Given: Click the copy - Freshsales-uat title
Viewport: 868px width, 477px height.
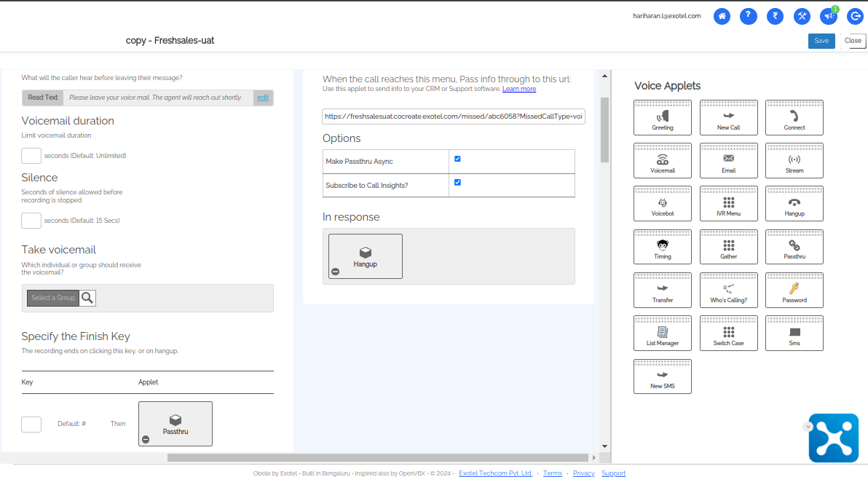Looking at the screenshot, I should pyautogui.click(x=170, y=40).
